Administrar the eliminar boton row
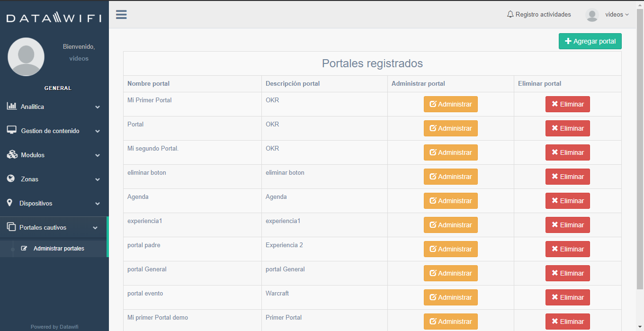 coord(451,177)
